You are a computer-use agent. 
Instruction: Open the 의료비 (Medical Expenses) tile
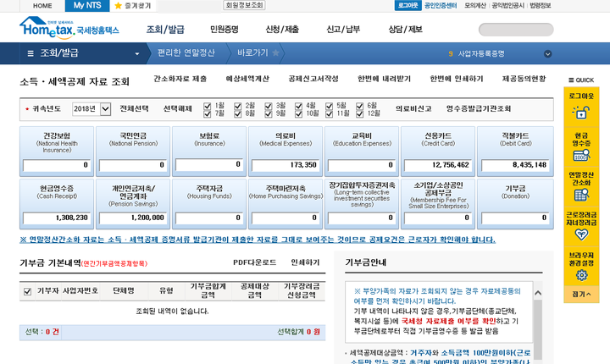click(286, 151)
